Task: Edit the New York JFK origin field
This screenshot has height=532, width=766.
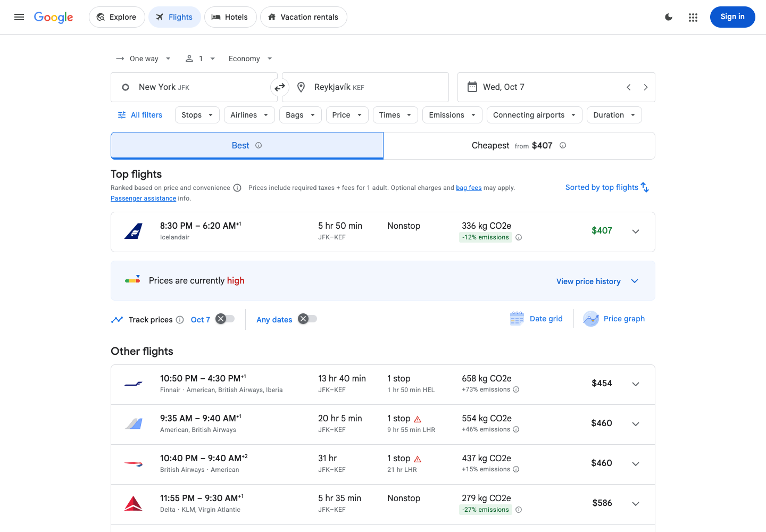Action: click(x=194, y=87)
